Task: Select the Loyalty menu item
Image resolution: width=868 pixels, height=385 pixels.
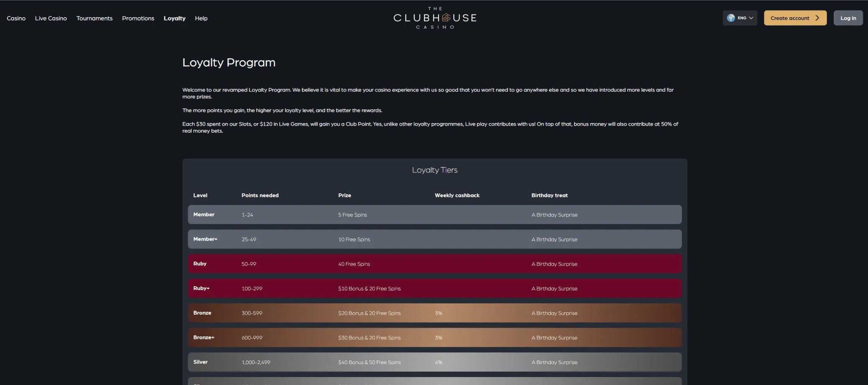Action: click(174, 18)
